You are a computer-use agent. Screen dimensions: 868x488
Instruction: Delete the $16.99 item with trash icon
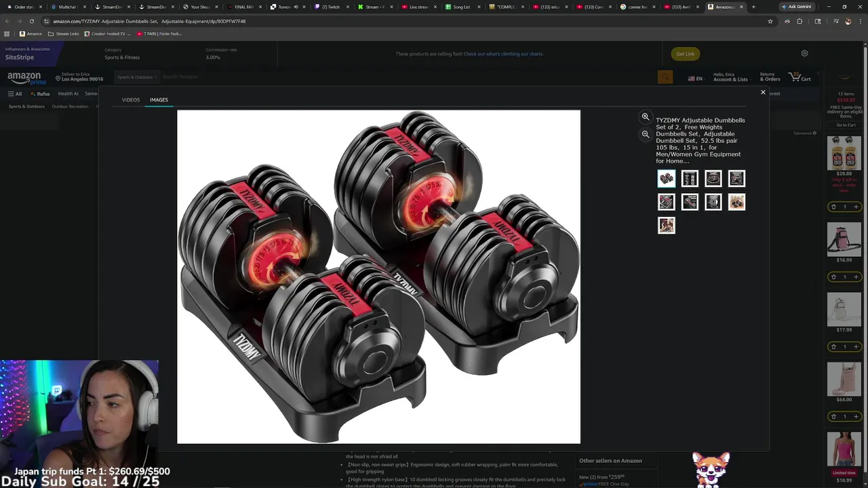point(833,277)
